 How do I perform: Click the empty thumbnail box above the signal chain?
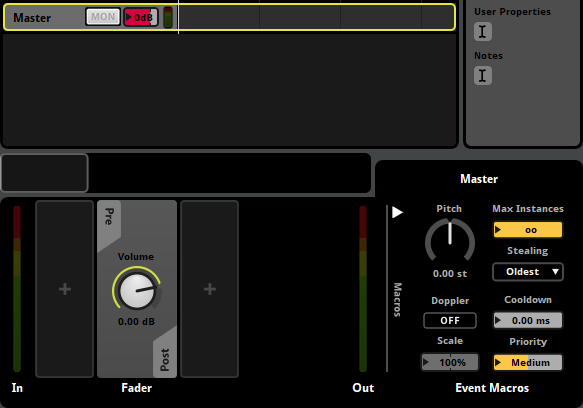(45, 173)
